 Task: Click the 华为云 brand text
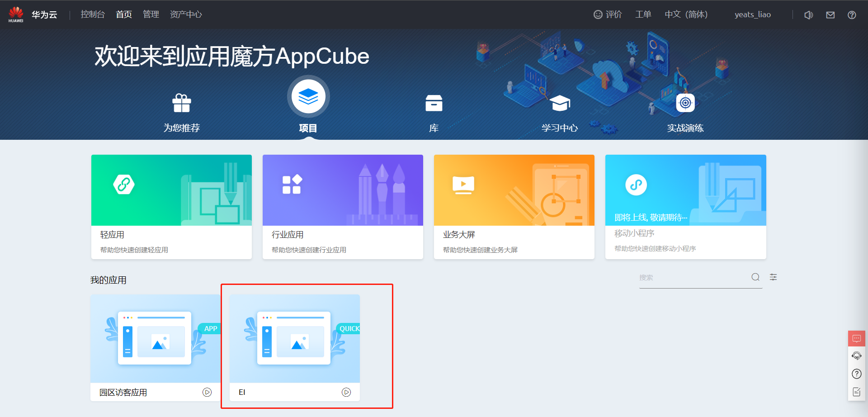(x=44, y=14)
